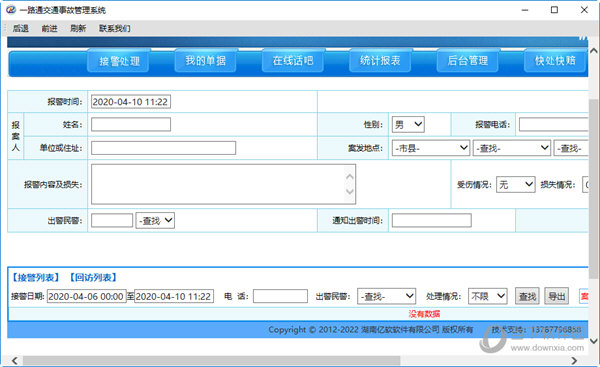Viewport: 600px width, 367px height.
Task: Click the 没有数据 status text
Action: coord(424,314)
